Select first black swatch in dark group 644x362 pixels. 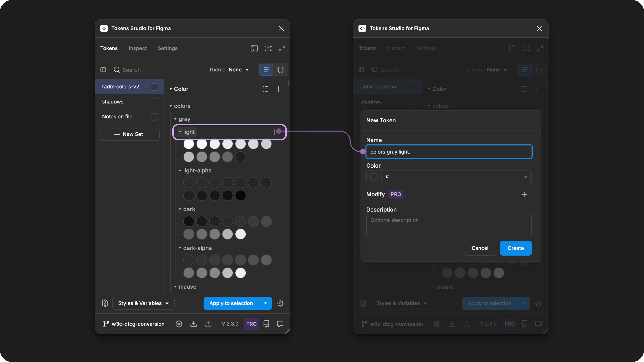(x=189, y=221)
